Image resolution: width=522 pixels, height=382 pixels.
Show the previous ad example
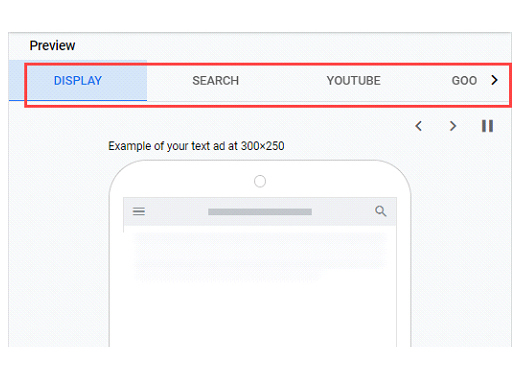[419, 126]
